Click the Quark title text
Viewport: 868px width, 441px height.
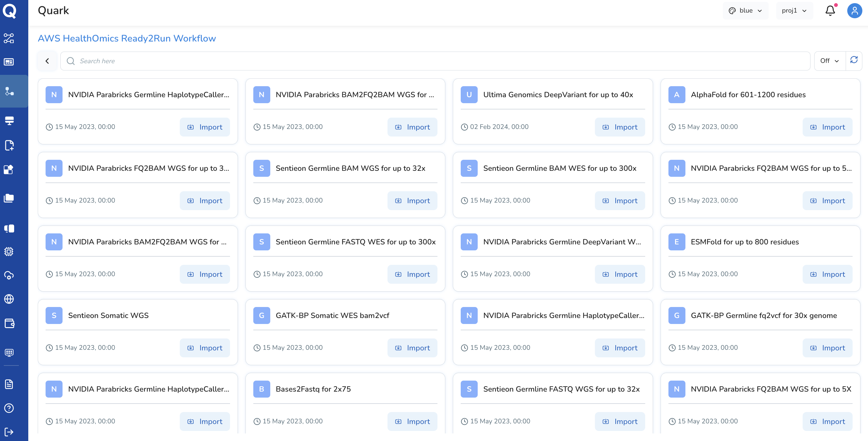(53, 11)
